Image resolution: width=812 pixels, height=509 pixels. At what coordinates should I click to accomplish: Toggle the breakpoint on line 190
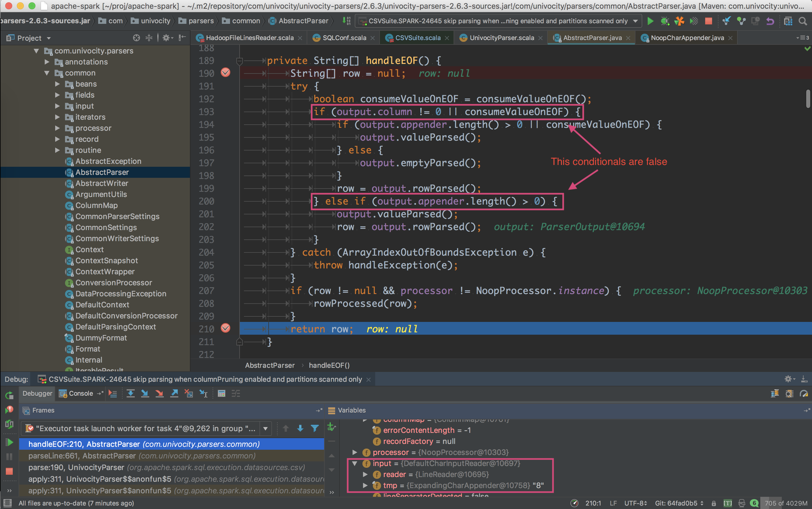[x=225, y=72]
